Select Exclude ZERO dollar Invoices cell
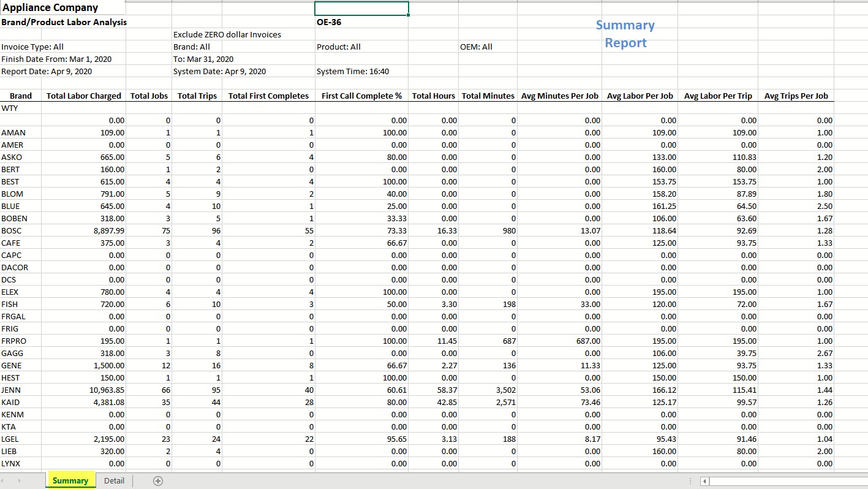868x489 pixels. click(x=227, y=34)
